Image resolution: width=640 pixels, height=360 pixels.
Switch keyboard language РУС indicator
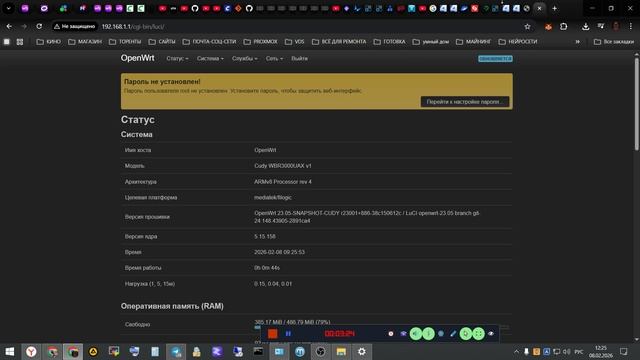[x=579, y=351]
